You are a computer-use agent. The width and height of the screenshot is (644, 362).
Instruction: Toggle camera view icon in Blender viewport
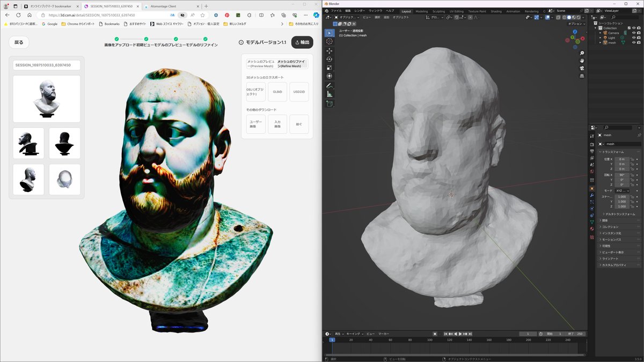pos(582,68)
